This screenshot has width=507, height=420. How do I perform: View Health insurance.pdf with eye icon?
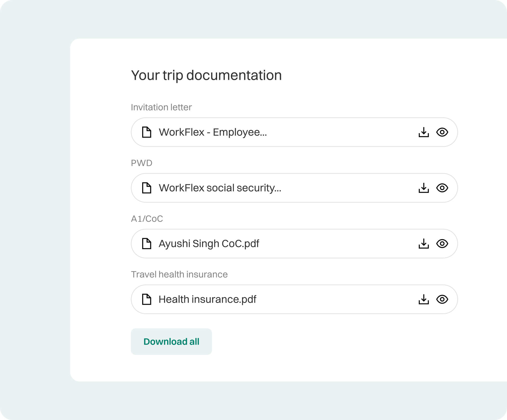tap(442, 299)
